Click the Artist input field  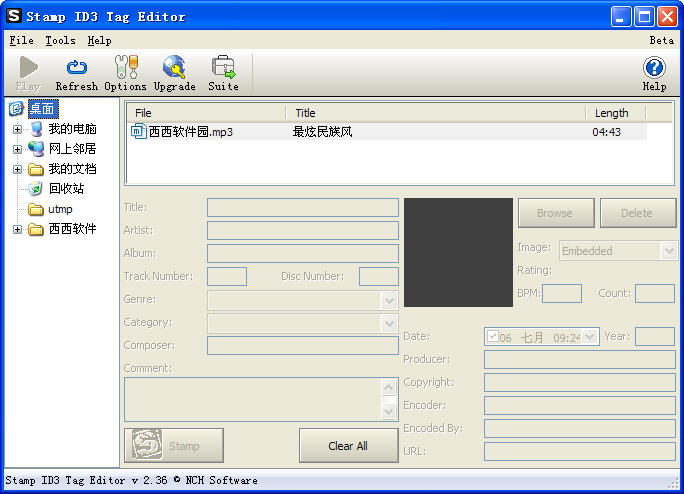303,230
